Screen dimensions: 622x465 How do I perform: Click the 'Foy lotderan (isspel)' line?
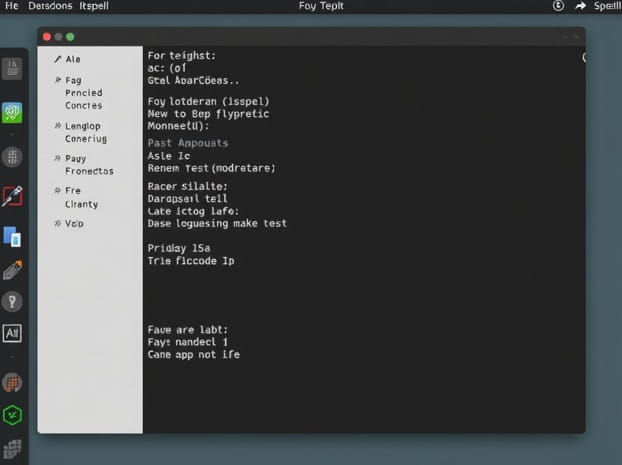tap(208, 102)
